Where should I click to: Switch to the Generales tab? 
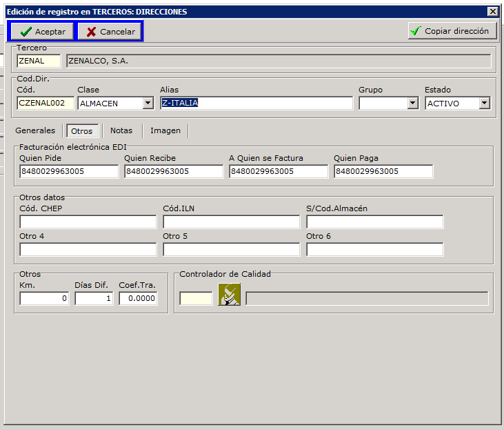pyautogui.click(x=35, y=130)
